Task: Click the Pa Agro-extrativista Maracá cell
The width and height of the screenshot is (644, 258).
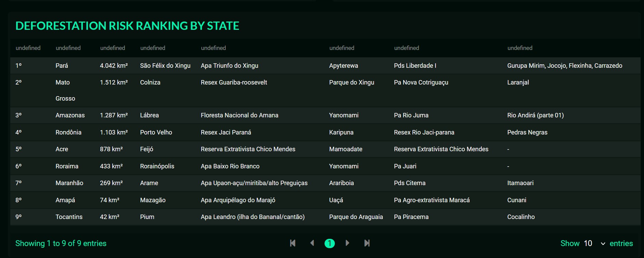Action: [x=432, y=200]
